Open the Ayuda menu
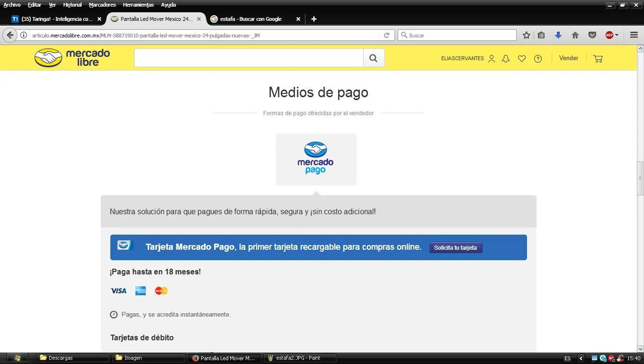644x364 pixels. click(x=169, y=5)
